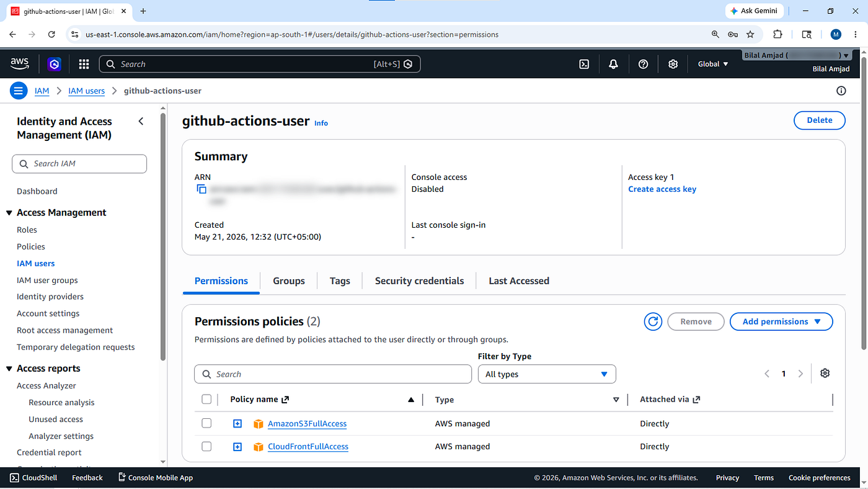Open a new browser tab
Image resolution: width=868 pixels, height=489 pixels.
[143, 11]
